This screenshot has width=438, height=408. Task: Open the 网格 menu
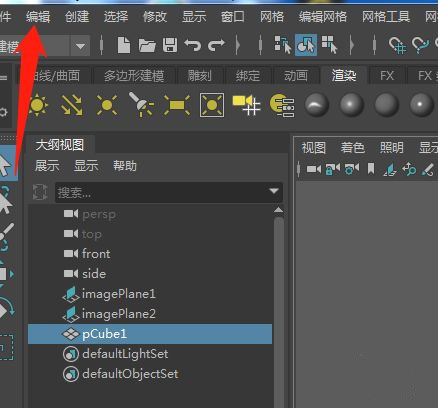[272, 16]
